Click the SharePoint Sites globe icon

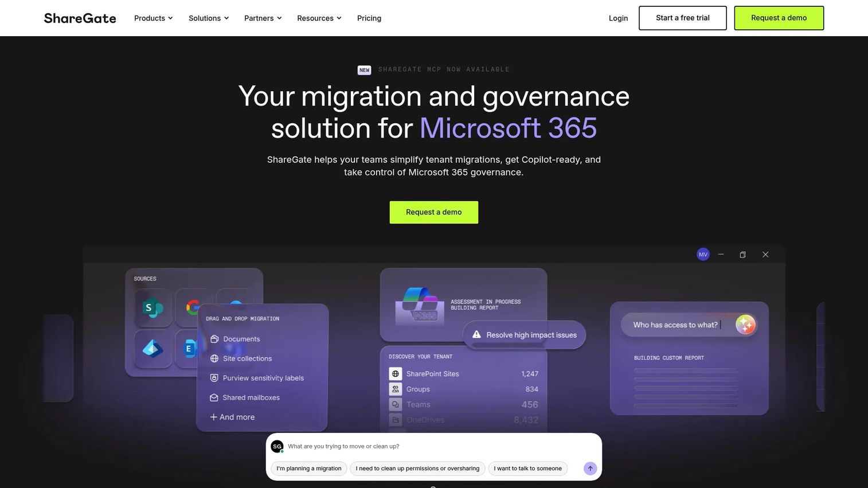(396, 374)
